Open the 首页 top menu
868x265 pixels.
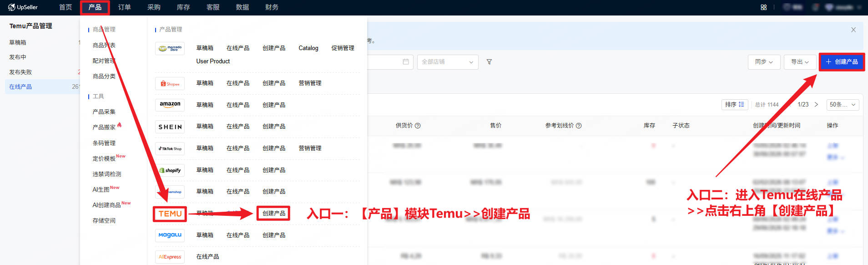coord(66,7)
